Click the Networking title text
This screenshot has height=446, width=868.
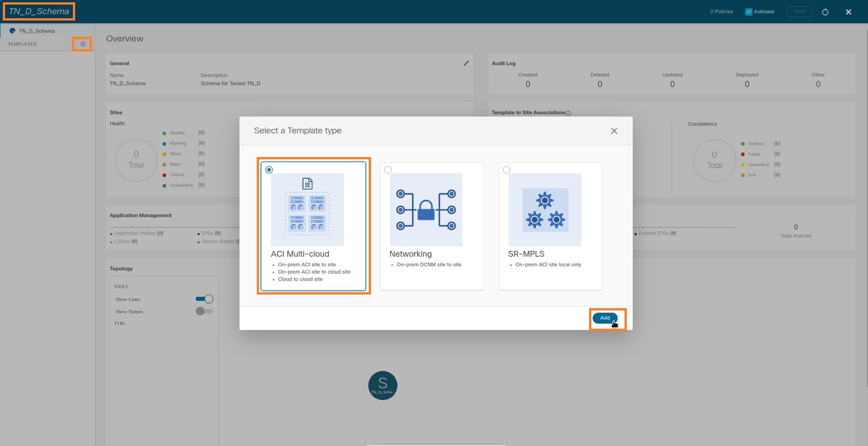coord(411,254)
